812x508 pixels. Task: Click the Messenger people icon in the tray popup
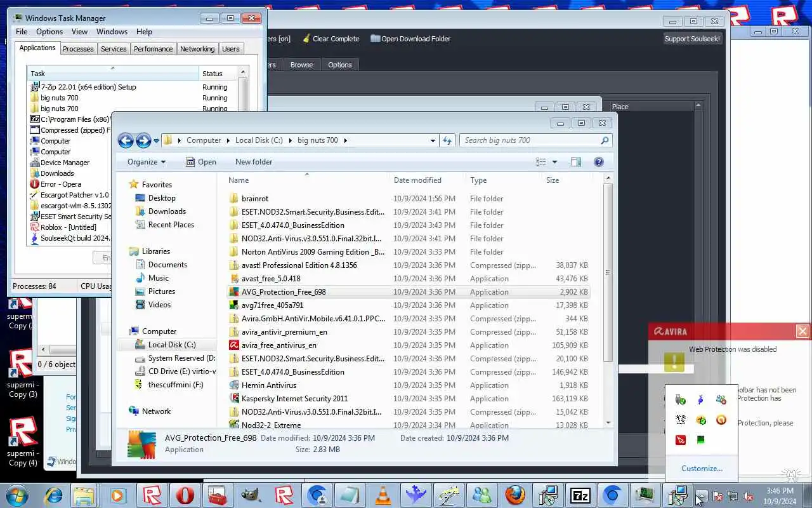721,399
